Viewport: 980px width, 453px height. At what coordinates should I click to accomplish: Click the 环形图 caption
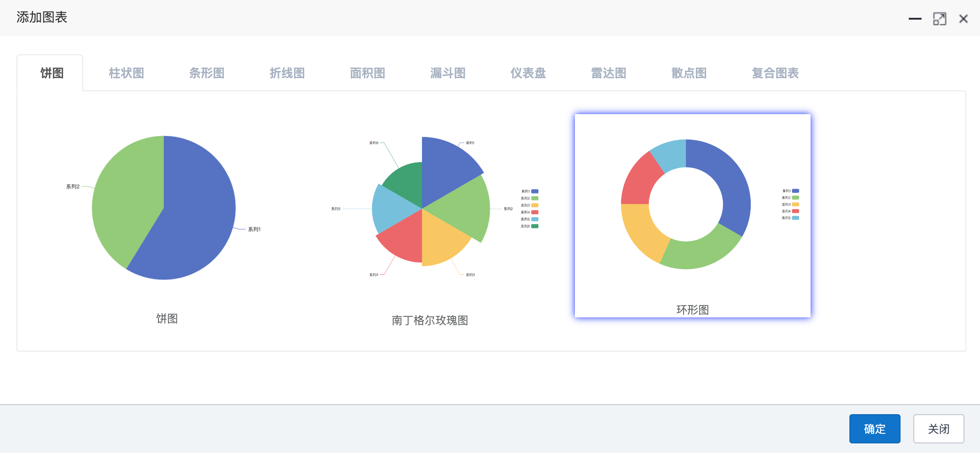point(693,310)
